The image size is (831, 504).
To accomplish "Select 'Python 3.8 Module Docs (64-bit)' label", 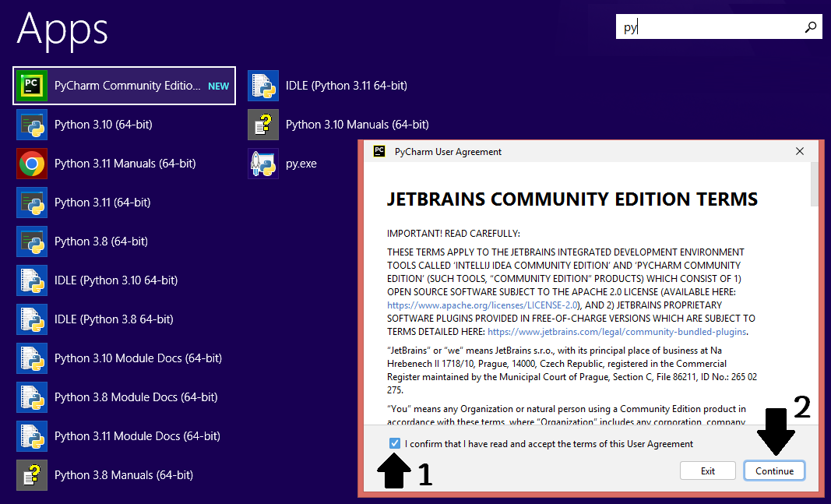I will (136, 397).
